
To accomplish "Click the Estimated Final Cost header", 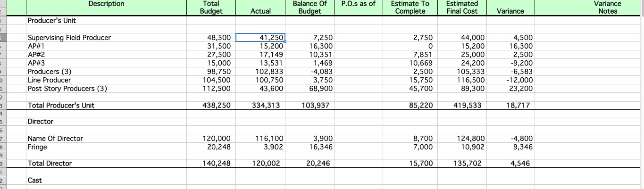I will (462, 8).
